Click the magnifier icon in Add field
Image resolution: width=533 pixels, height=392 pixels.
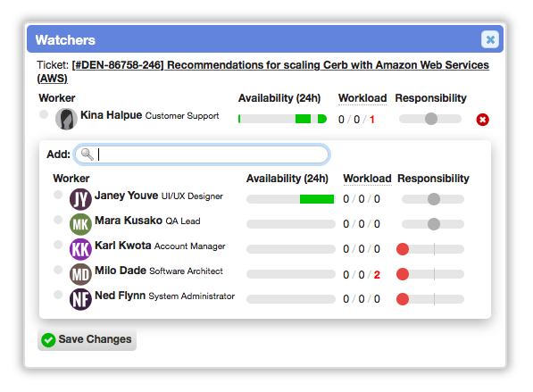pos(87,154)
